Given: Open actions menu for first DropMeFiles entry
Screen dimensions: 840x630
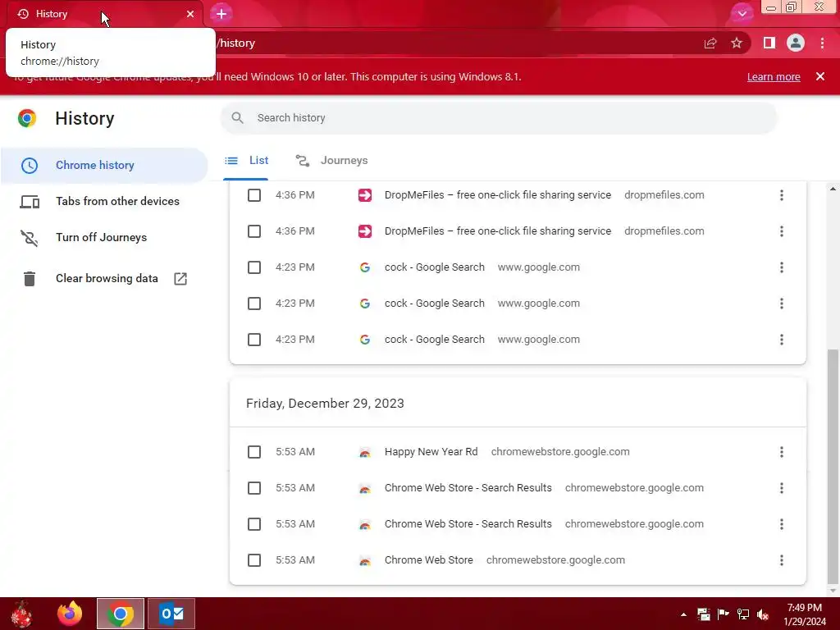Looking at the screenshot, I should (x=782, y=195).
